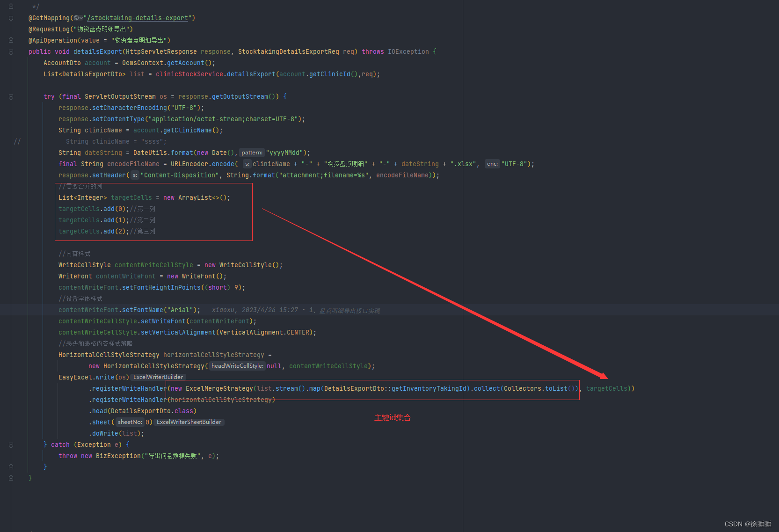Screen dimensions: 779x532
Task: Click the enc: parameter hint
Action: click(492, 164)
